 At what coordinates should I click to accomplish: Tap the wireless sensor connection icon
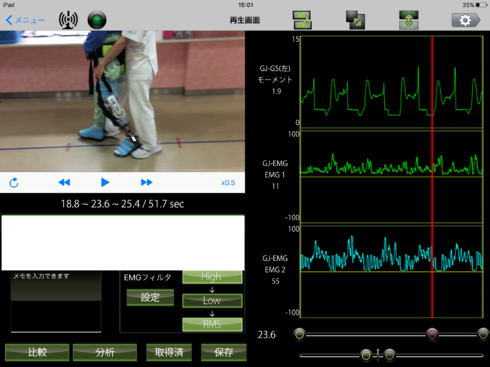[x=68, y=20]
